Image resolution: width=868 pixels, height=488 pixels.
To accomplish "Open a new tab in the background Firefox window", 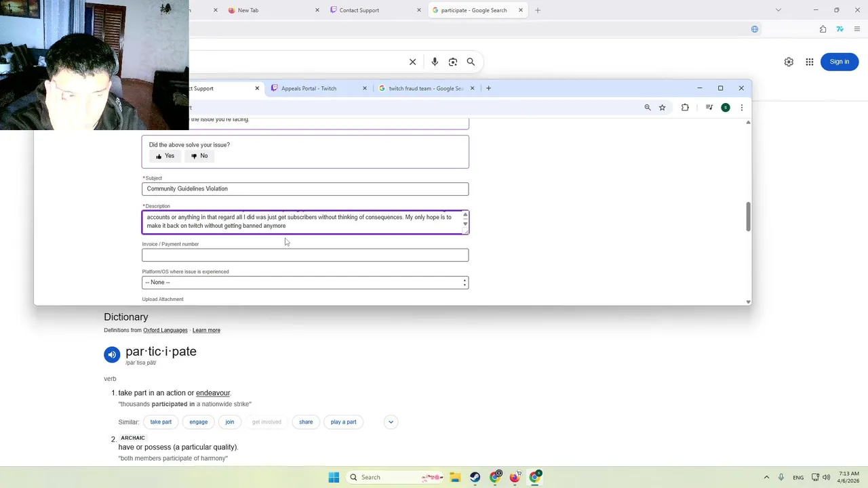I will pyautogui.click(x=538, y=10).
